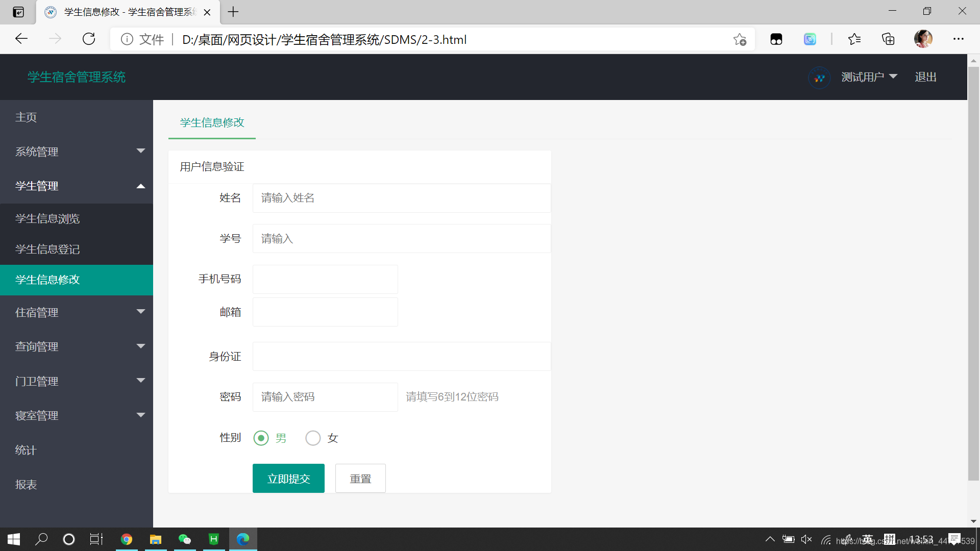Select the male gender radio button
This screenshot has height=551, width=980.
[x=261, y=438]
